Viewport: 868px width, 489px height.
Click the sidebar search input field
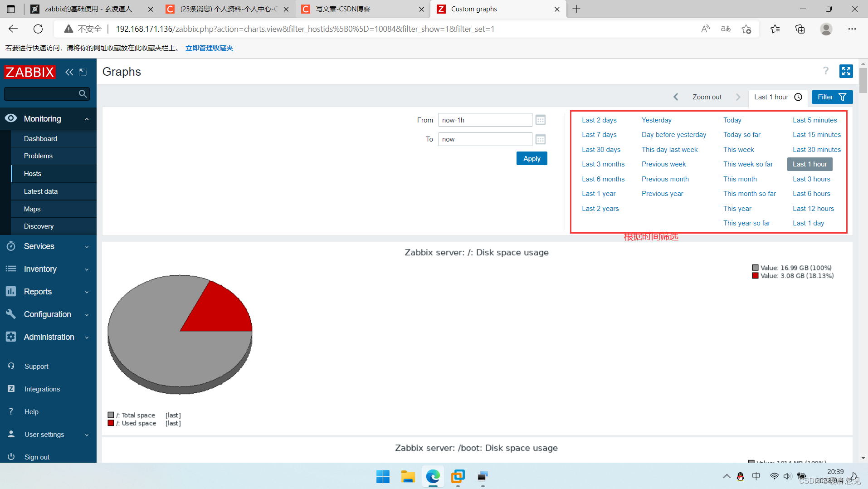[41, 94]
